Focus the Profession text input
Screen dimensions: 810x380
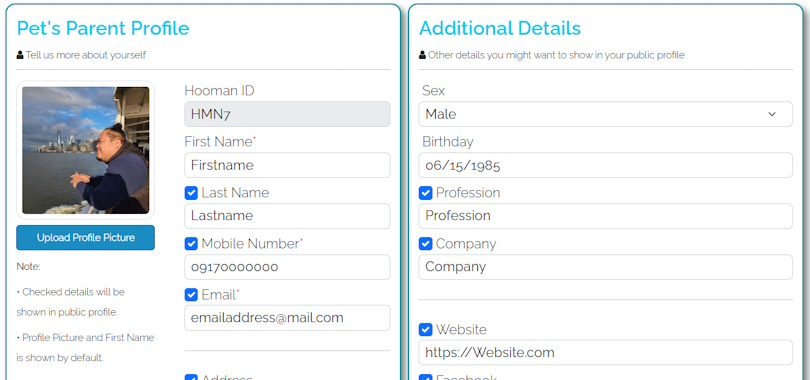[605, 216]
